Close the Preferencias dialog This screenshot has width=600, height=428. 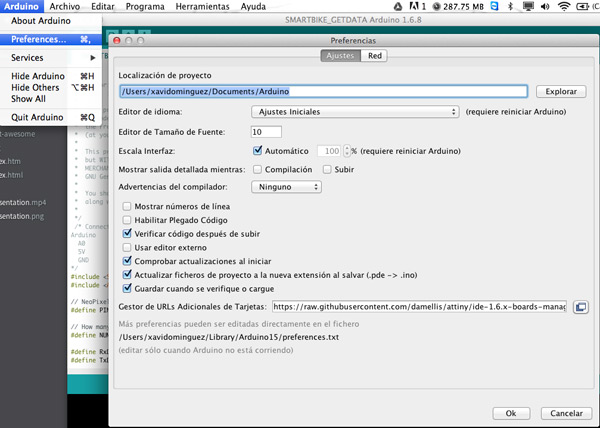pos(117,41)
